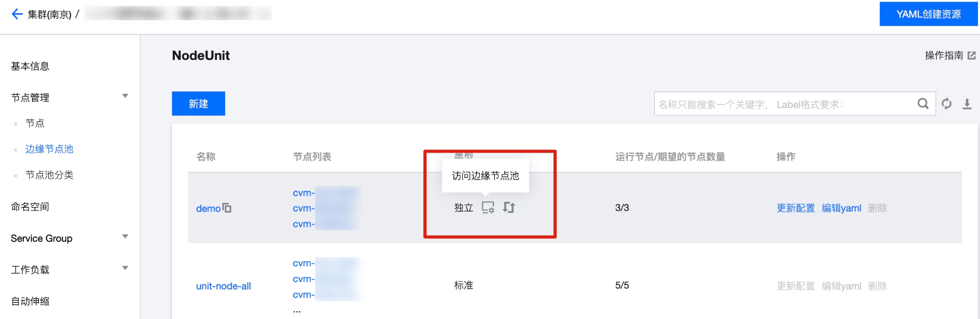Download the NodeUnit list

[967, 104]
